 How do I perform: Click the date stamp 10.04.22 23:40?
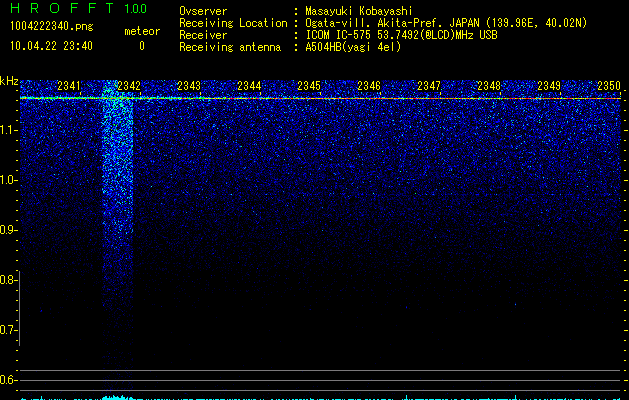51,46
